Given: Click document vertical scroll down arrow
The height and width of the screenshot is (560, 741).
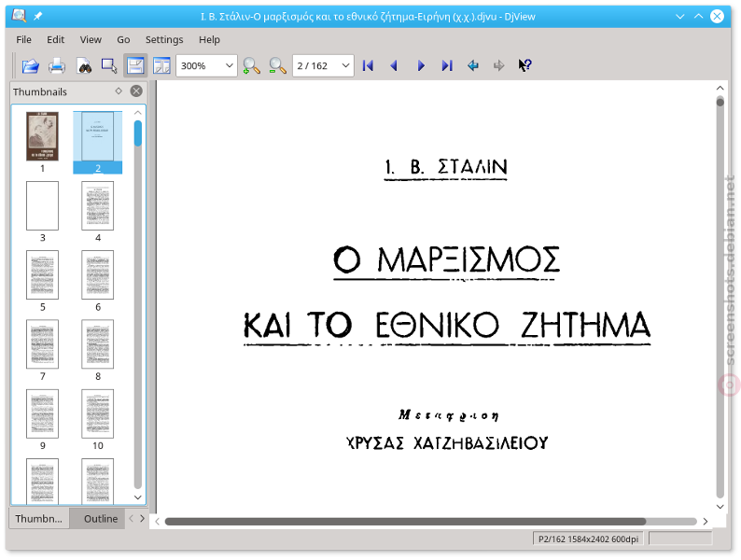Looking at the screenshot, I should (720, 507).
